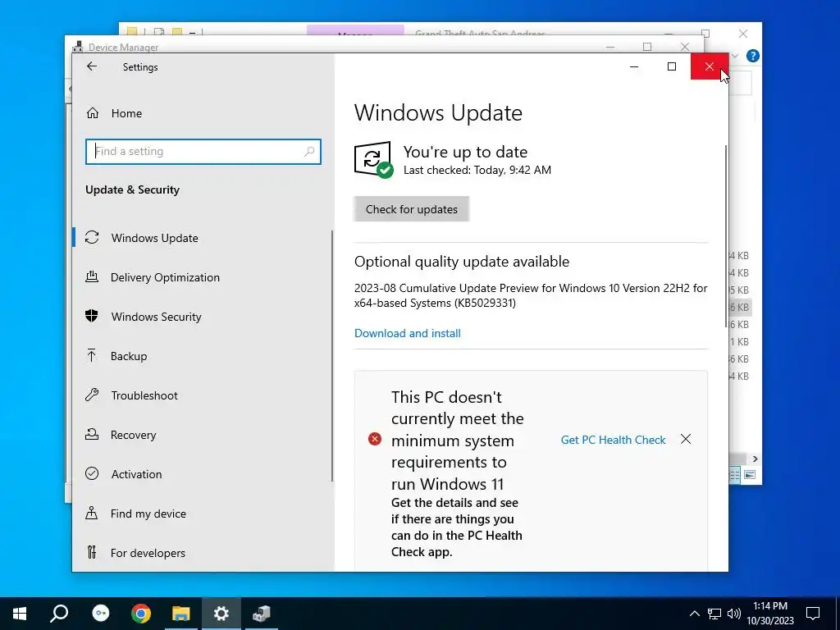
Task: Click the Download and install link
Action: [407, 333]
